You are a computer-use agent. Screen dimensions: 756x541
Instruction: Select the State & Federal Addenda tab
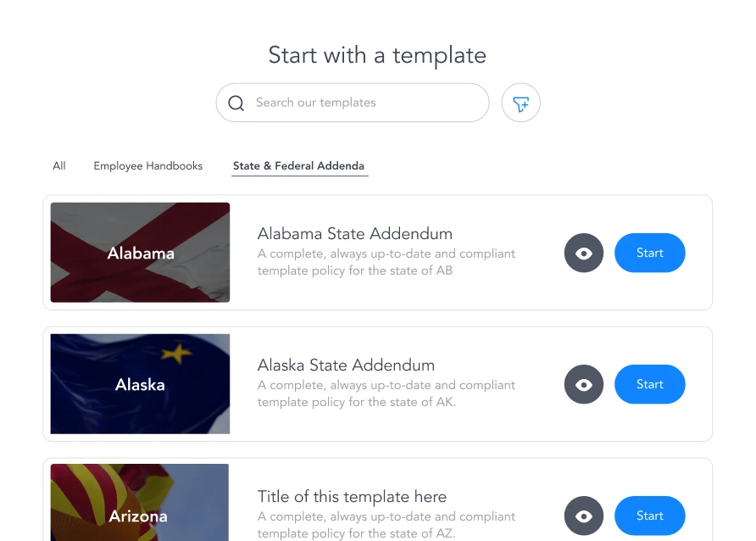tap(299, 165)
